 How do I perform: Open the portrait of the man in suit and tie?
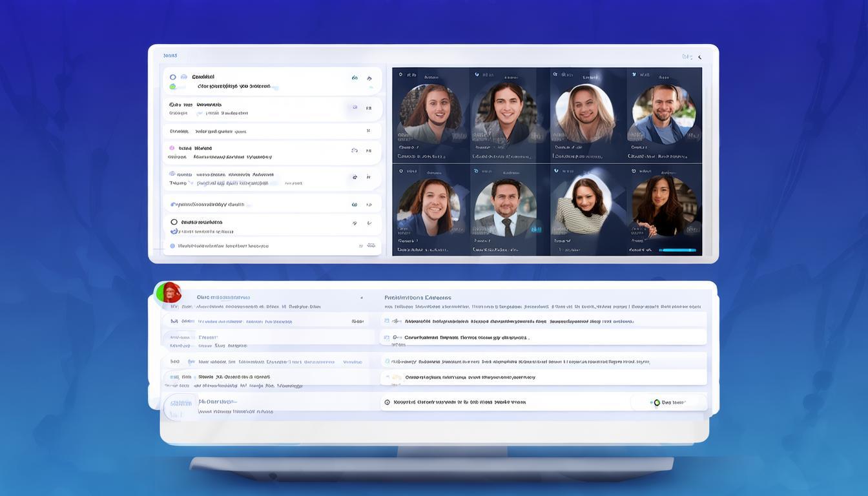click(x=505, y=208)
